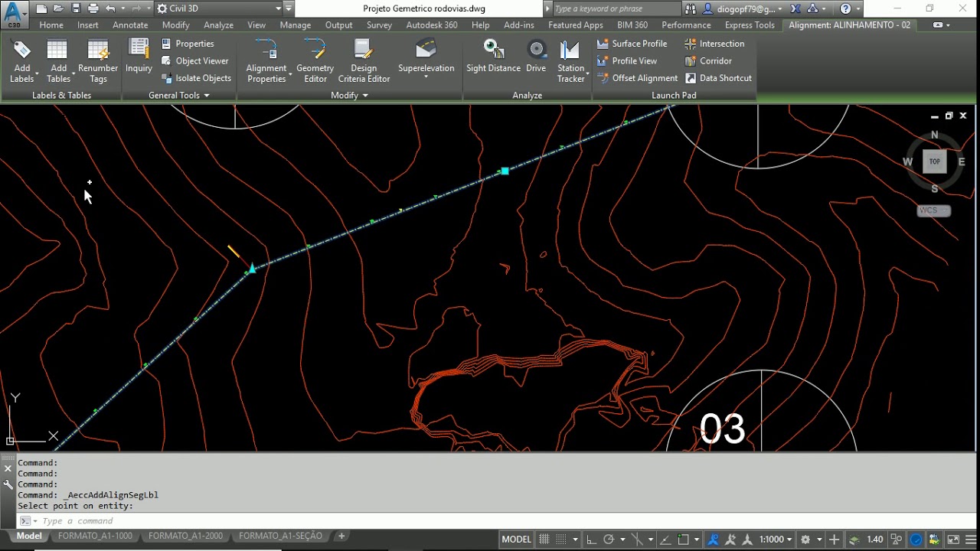Image resolution: width=980 pixels, height=551 pixels.
Task: Click the WCS coordinate system button
Action: pyautogui.click(x=933, y=210)
